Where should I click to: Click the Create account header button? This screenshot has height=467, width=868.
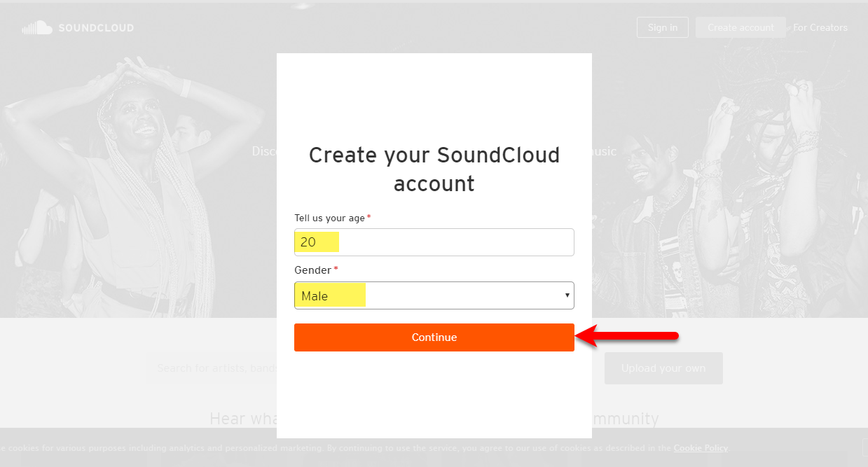click(x=740, y=27)
